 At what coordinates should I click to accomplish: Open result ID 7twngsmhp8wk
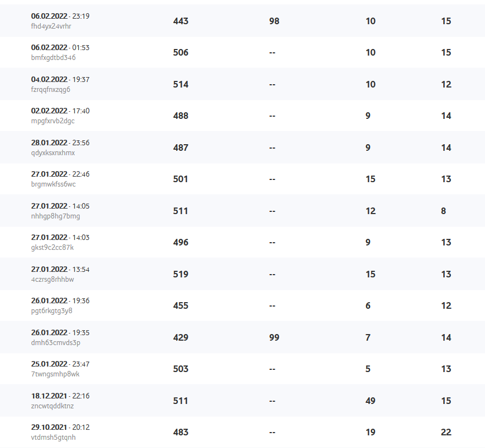click(x=56, y=374)
